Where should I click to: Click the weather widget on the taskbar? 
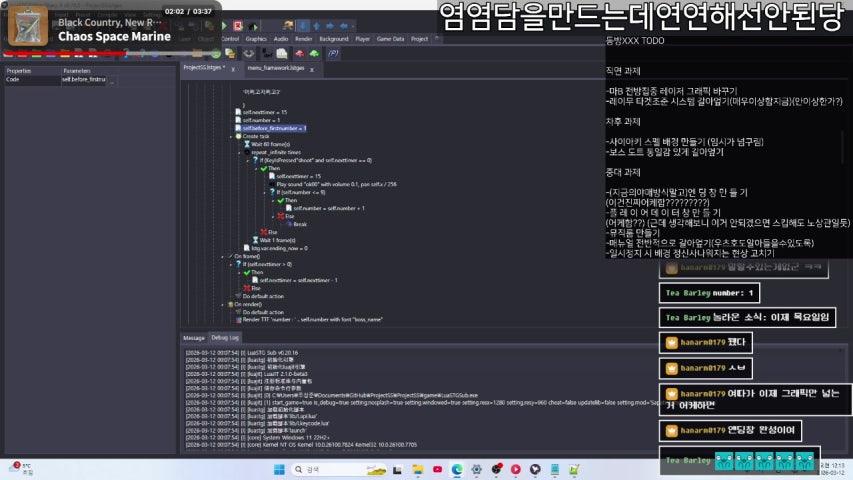22,469
